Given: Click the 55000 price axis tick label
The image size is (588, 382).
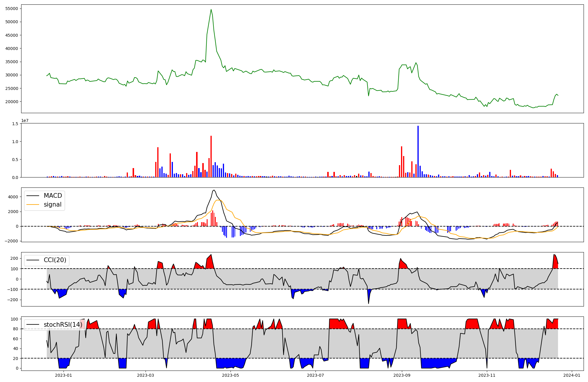Looking at the screenshot, I should [12, 9].
